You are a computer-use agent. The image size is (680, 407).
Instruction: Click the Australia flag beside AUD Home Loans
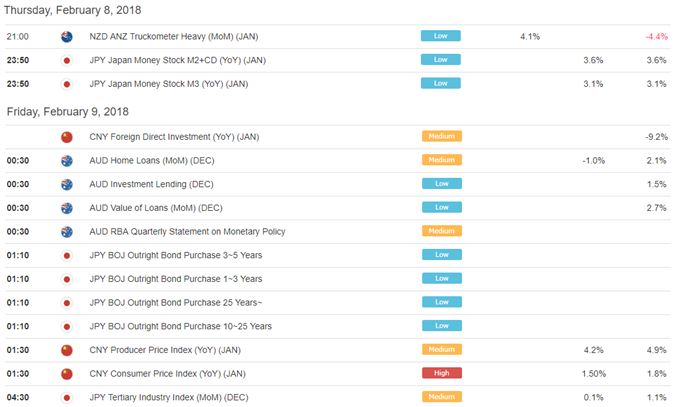(66, 161)
